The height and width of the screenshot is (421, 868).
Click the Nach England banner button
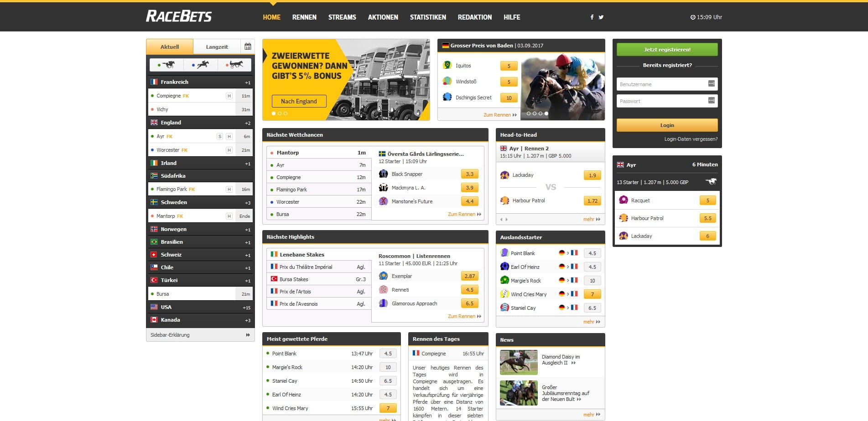tap(299, 101)
